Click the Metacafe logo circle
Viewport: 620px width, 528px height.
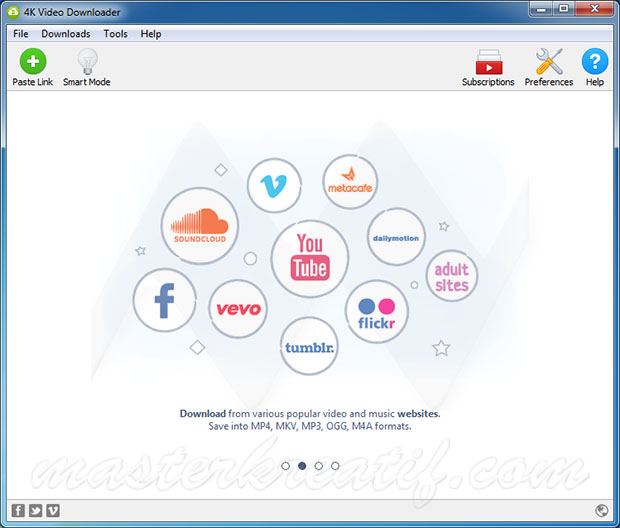[350, 182]
